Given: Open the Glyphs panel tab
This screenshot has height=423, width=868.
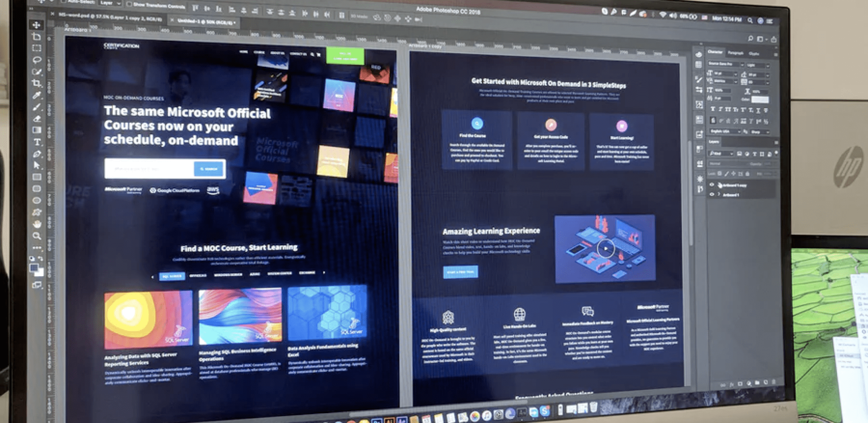Looking at the screenshot, I should (x=754, y=54).
